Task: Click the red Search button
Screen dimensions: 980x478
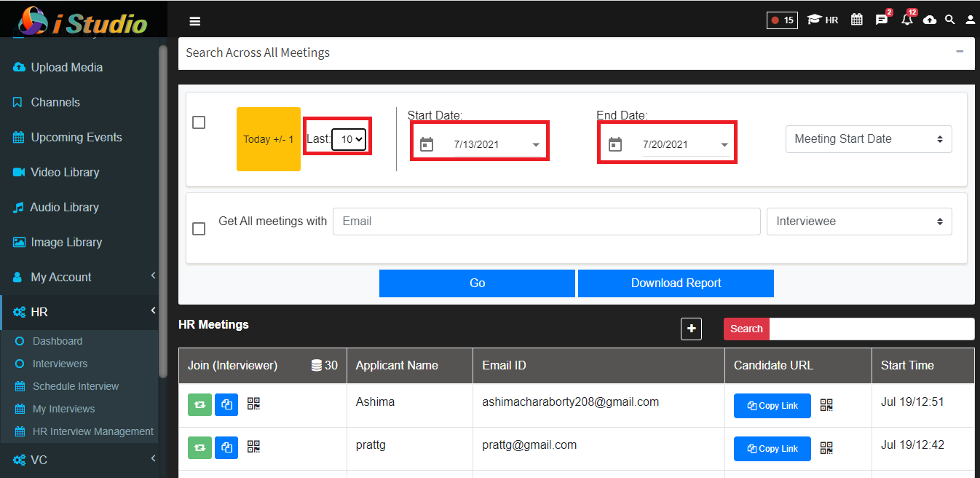Action: [746, 329]
